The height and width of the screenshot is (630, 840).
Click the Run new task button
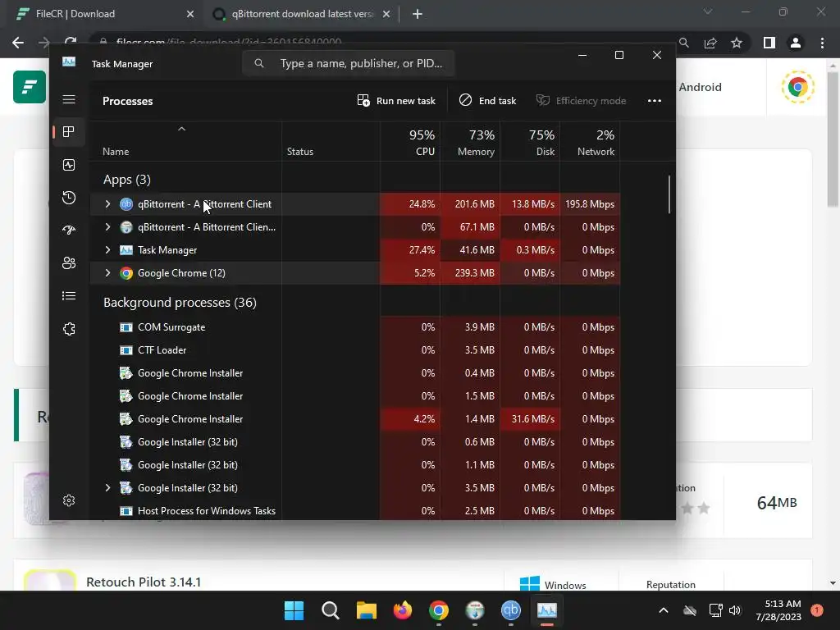(x=396, y=101)
